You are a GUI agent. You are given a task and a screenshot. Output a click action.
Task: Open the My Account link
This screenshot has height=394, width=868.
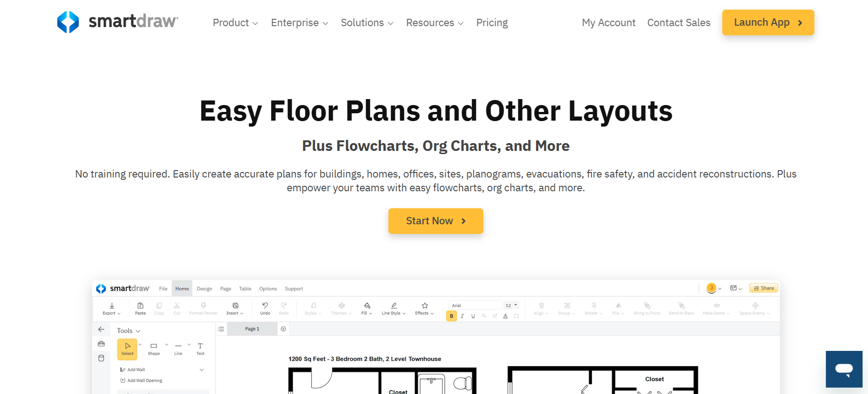tap(608, 22)
